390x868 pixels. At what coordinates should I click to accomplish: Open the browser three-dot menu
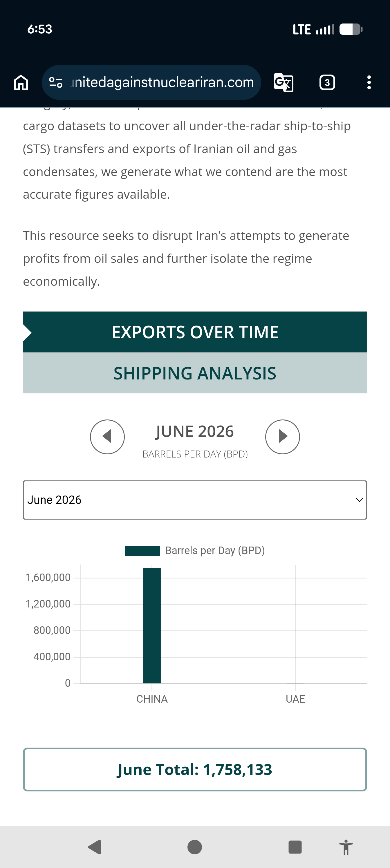point(369,82)
